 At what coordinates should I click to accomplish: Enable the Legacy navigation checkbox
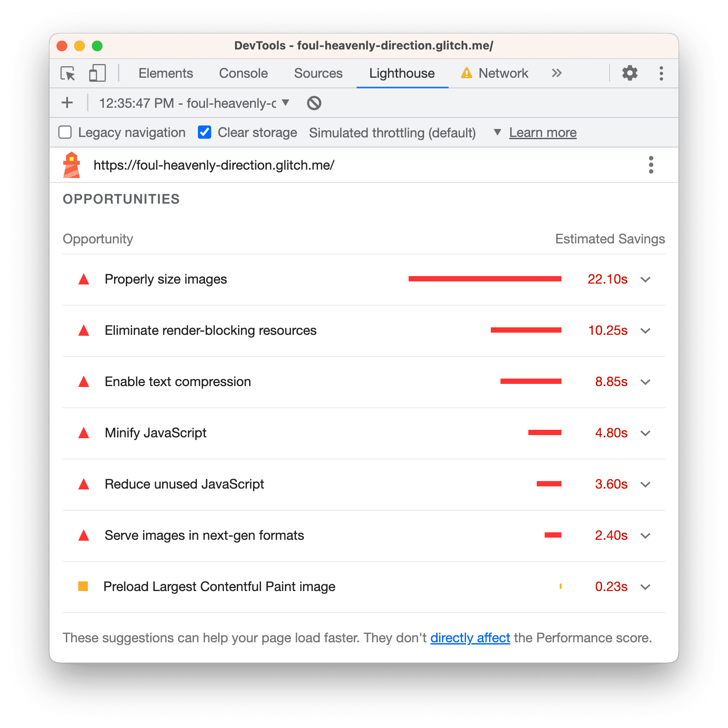tap(65, 133)
